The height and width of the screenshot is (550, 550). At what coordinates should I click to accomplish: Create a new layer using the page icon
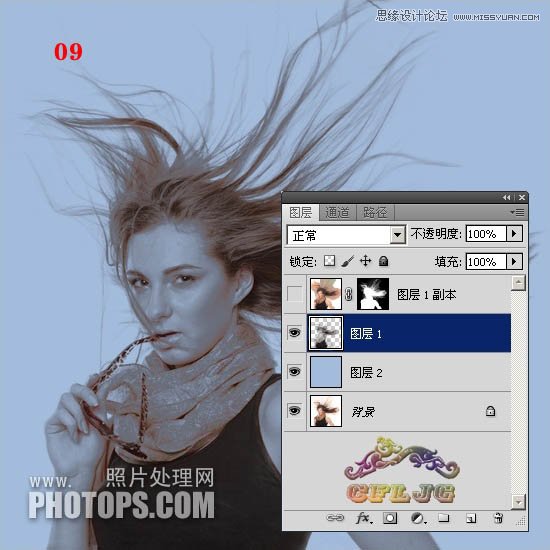(471, 518)
